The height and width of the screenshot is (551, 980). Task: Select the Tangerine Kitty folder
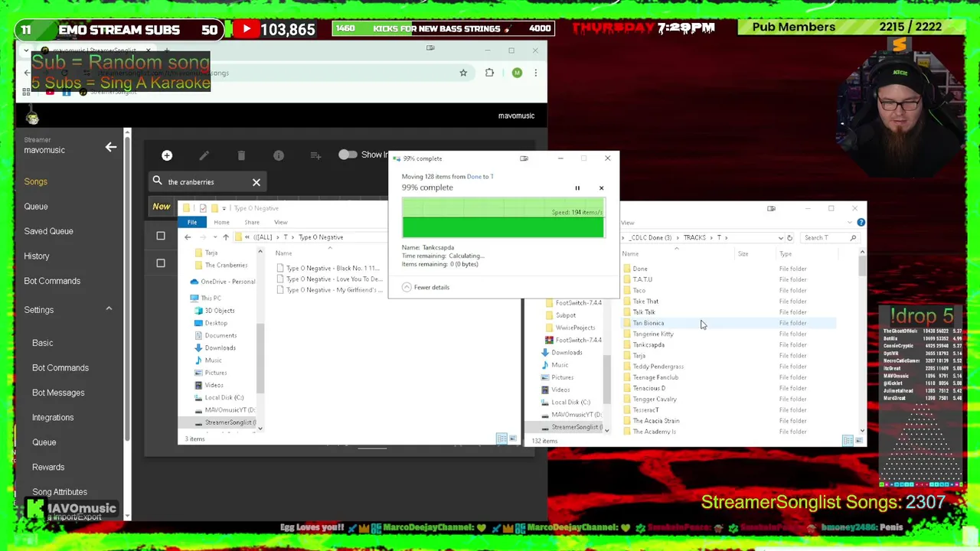pos(653,334)
